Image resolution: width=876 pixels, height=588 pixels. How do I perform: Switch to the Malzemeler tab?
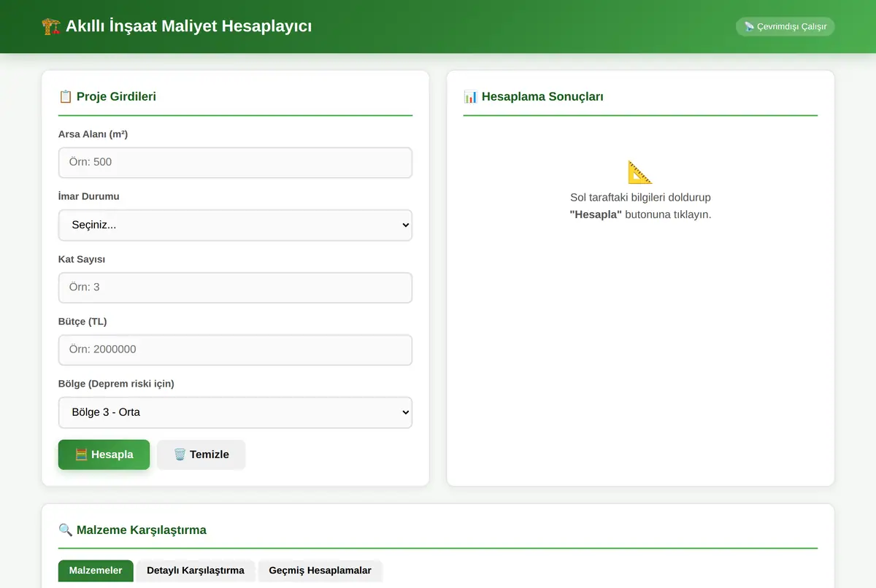96,570
